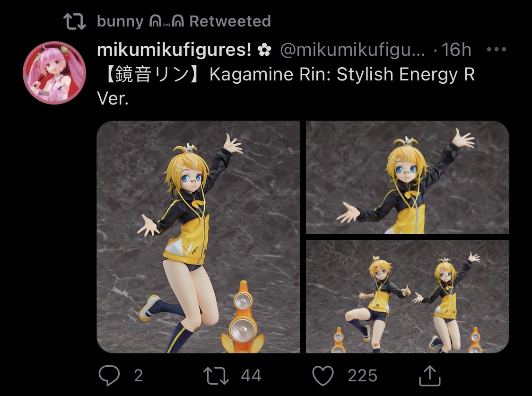Click the 44 retweet count

click(251, 376)
